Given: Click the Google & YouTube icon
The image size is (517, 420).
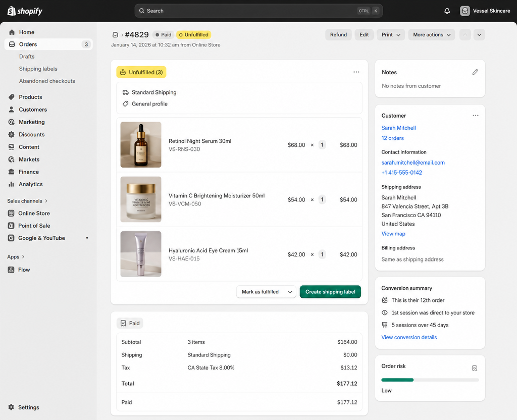Looking at the screenshot, I should (11, 238).
